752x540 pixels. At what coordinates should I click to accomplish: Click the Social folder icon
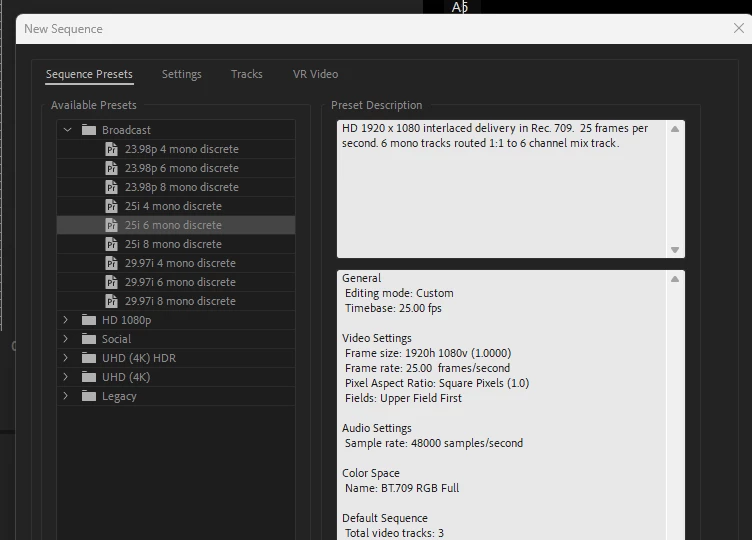89,339
